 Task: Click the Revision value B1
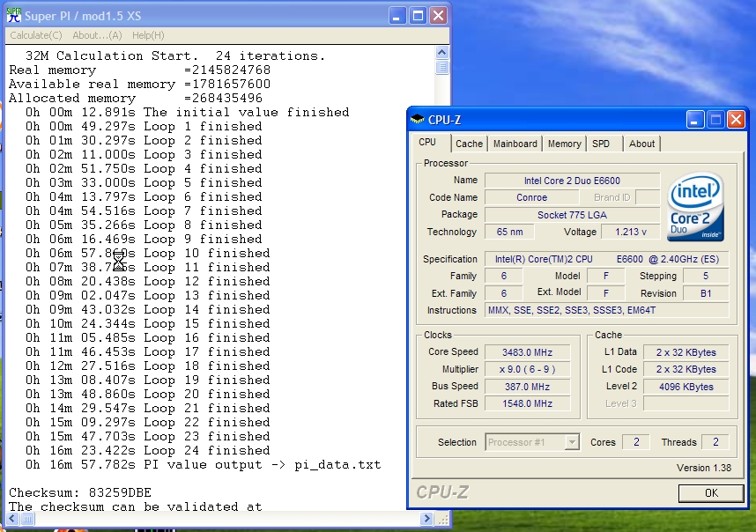(x=706, y=293)
